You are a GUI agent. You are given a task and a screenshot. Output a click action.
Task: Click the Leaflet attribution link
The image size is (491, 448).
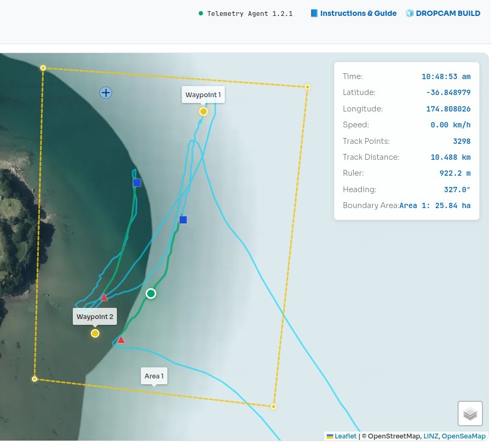tap(345, 436)
